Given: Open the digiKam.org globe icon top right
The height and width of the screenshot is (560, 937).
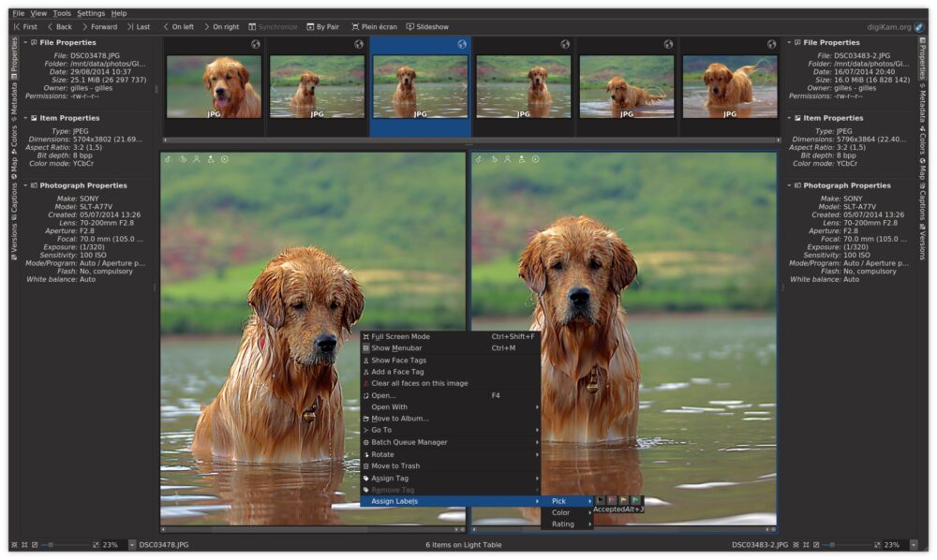Looking at the screenshot, I should 921,26.
